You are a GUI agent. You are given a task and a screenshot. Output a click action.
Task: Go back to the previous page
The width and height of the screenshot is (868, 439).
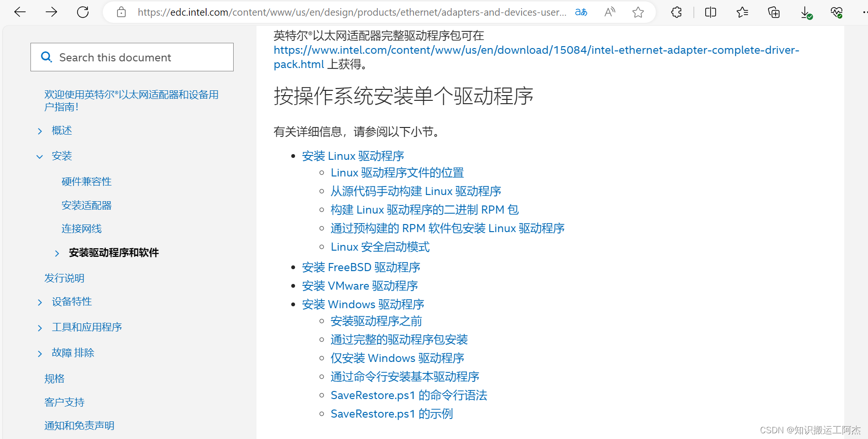(20, 12)
